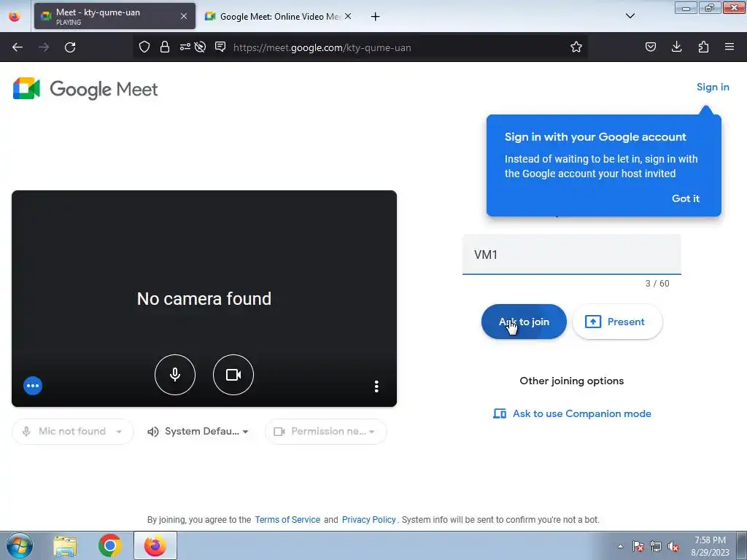Click the blocked autoplay icon in address bar
The height and width of the screenshot is (560, 747).
click(200, 47)
